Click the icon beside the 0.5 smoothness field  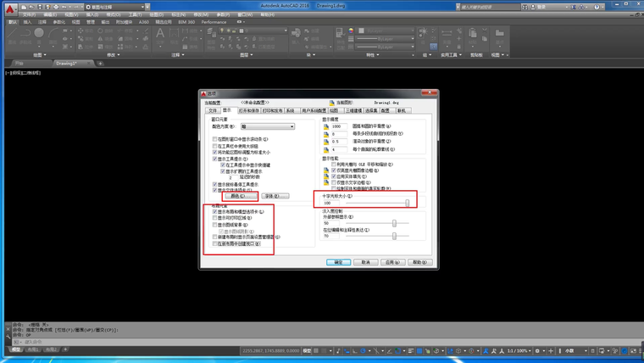click(326, 142)
